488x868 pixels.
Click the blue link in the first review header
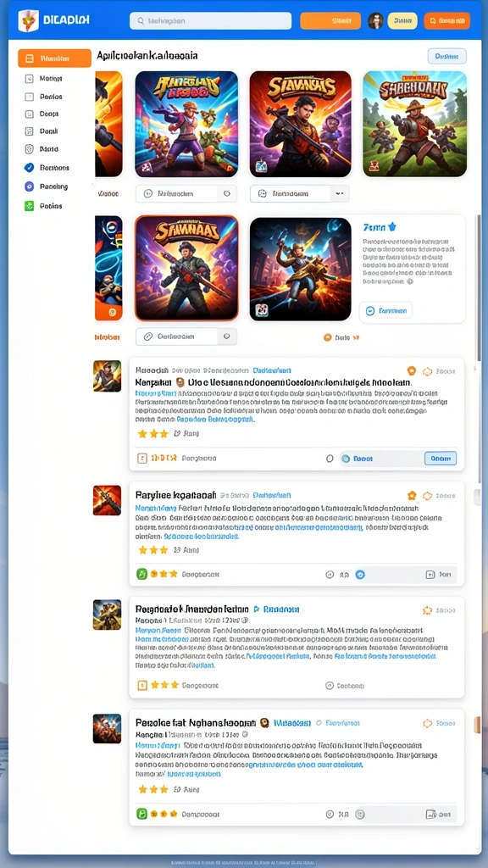tap(272, 370)
